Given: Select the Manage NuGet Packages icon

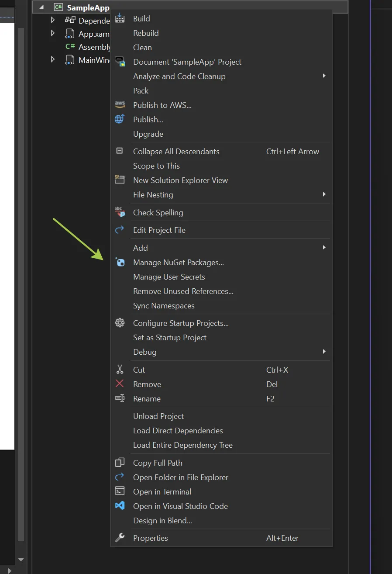Looking at the screenshot, I should (x=120, y=262).
